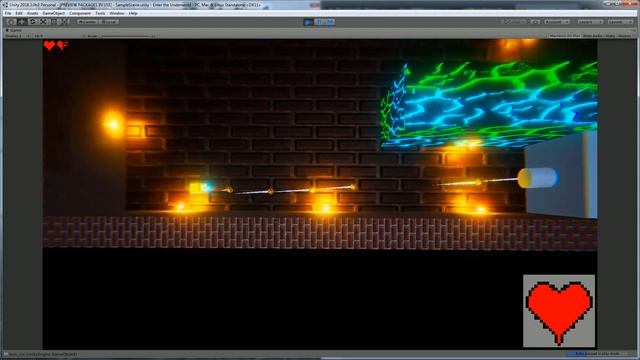Image resolution: width=640 pixels, height=360 pixels.
Task: Select the Move tool in the toolbar
Action: point(22,22)
